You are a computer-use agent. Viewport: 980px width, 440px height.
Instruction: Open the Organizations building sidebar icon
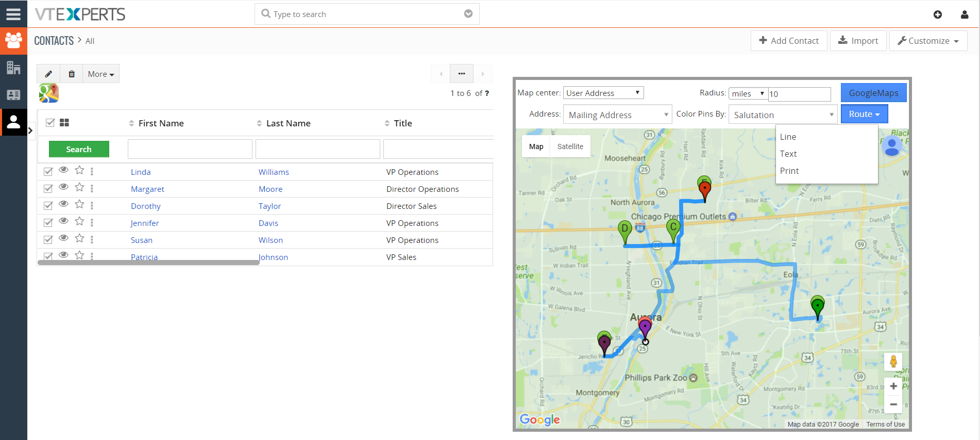pos(13,68)
